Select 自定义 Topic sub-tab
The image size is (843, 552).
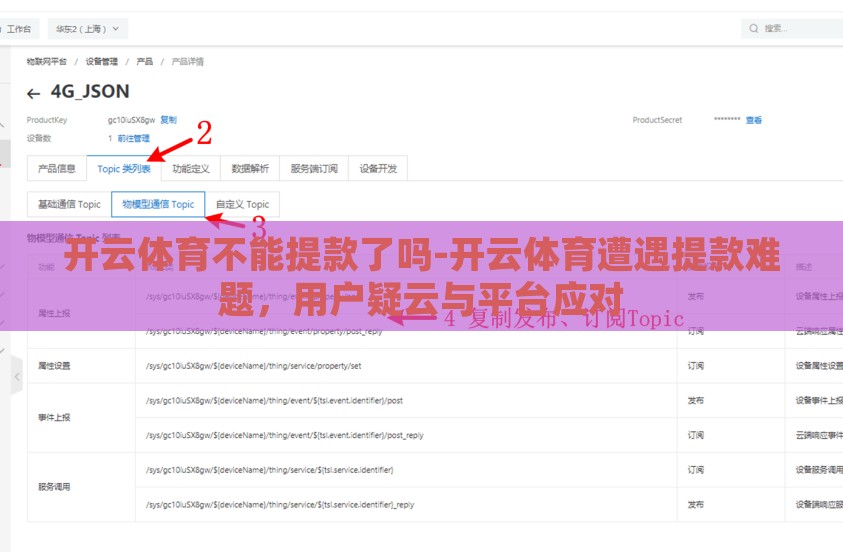click(242, 204)
